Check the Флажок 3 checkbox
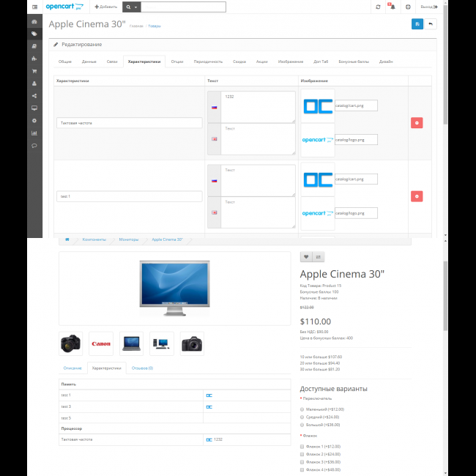 point(302,462)
